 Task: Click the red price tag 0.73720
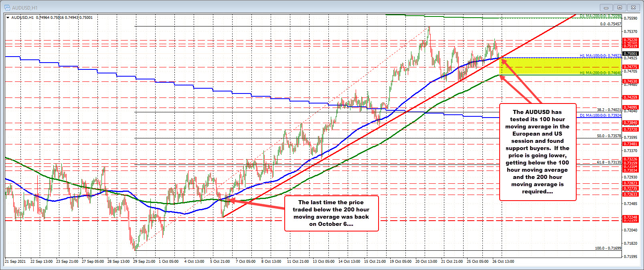[630, 130]
